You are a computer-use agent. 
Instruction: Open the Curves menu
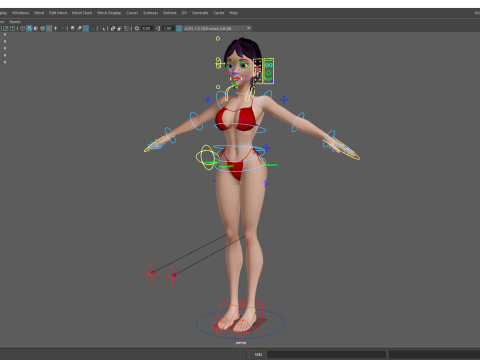132,13
